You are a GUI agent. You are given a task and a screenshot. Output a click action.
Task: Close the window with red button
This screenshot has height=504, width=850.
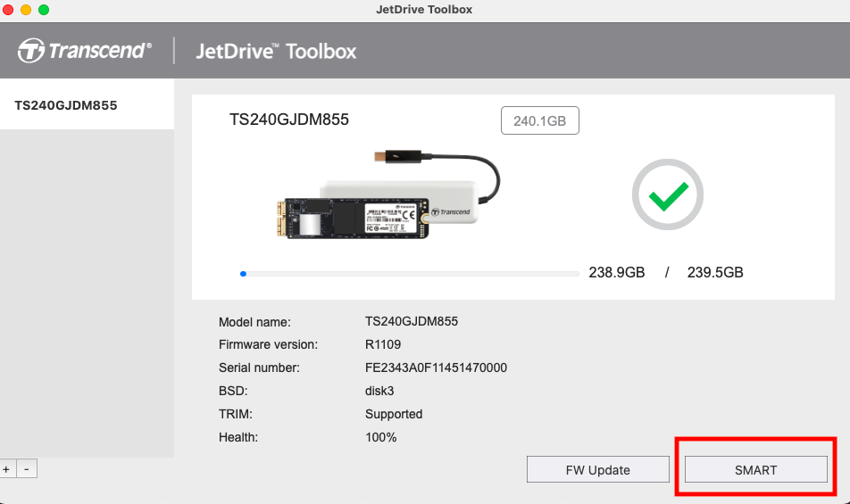pyautogui.click(x=8, y=10)
